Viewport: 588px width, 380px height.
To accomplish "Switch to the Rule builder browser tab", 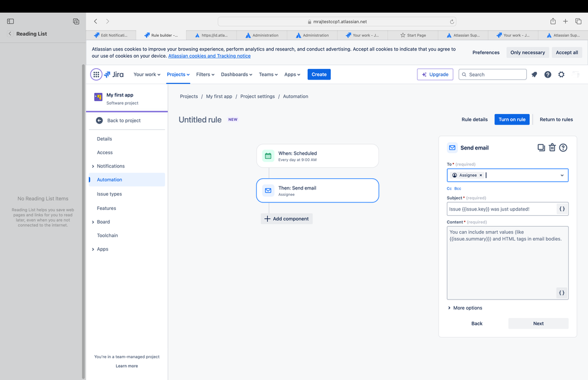I will [161, 35].
